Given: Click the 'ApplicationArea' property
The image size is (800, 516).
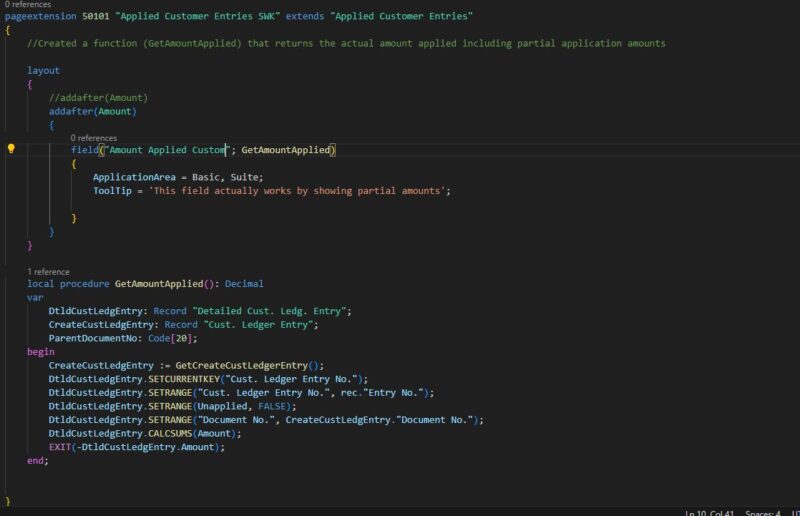Looking at the screenshot, I should pos(134,177).
